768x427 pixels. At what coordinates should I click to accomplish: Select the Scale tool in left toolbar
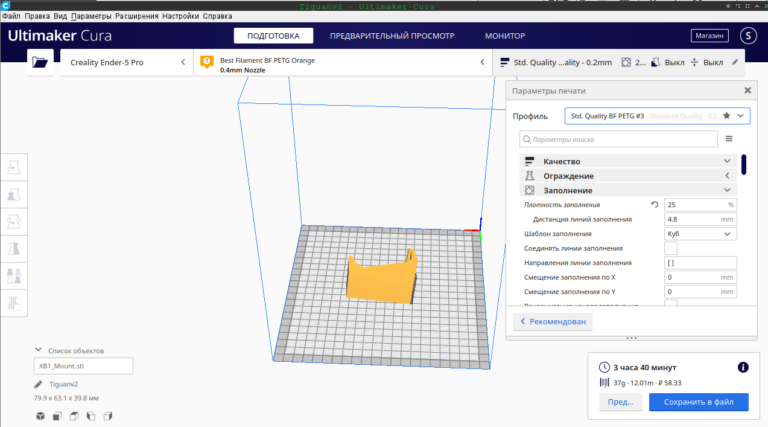point(14,195)
